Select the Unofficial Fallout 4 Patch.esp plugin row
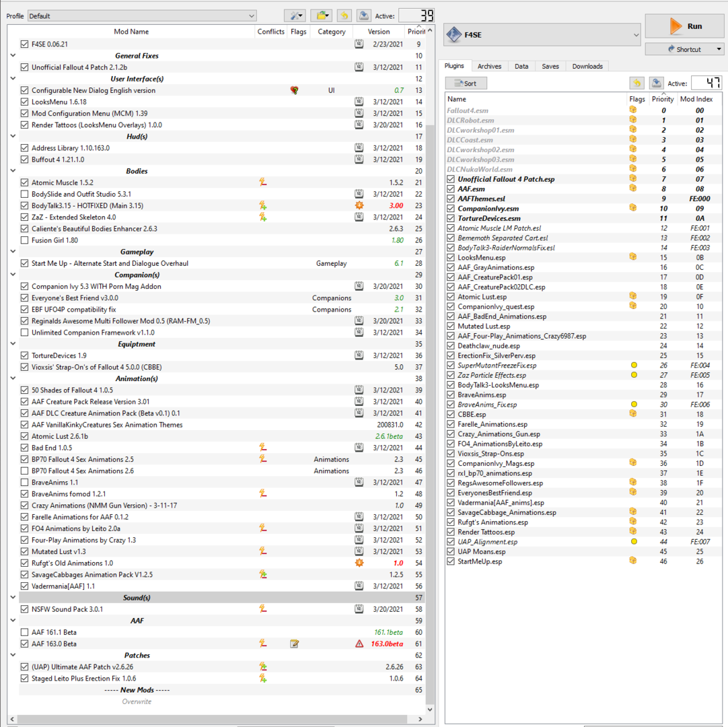This screenshot has height=727, width=728. [583, 179]
